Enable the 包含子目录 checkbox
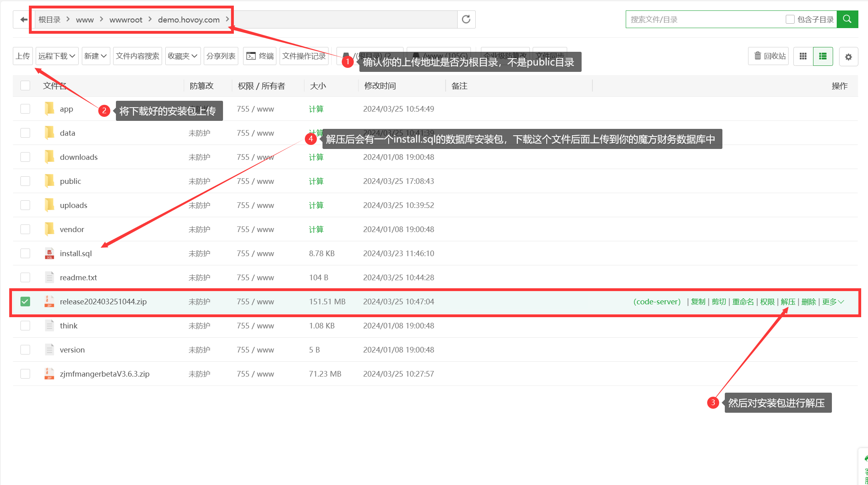The image size is (868, 485). pos(790,19)
